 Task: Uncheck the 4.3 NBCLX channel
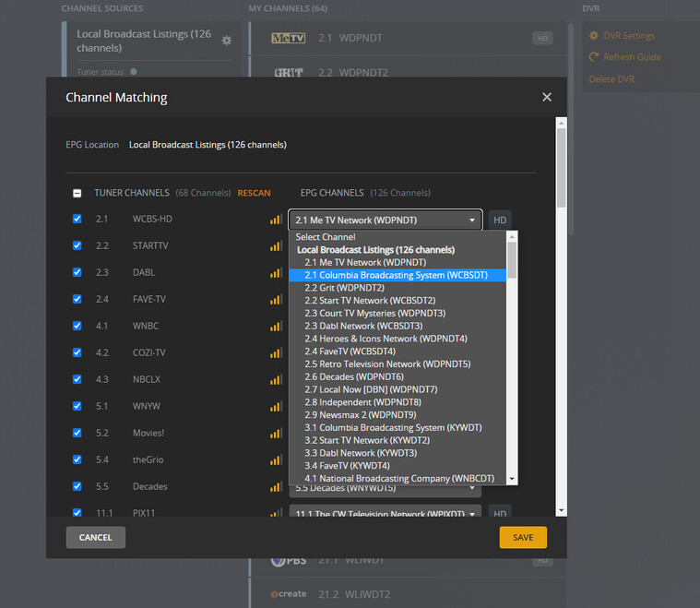pos(77,379)
